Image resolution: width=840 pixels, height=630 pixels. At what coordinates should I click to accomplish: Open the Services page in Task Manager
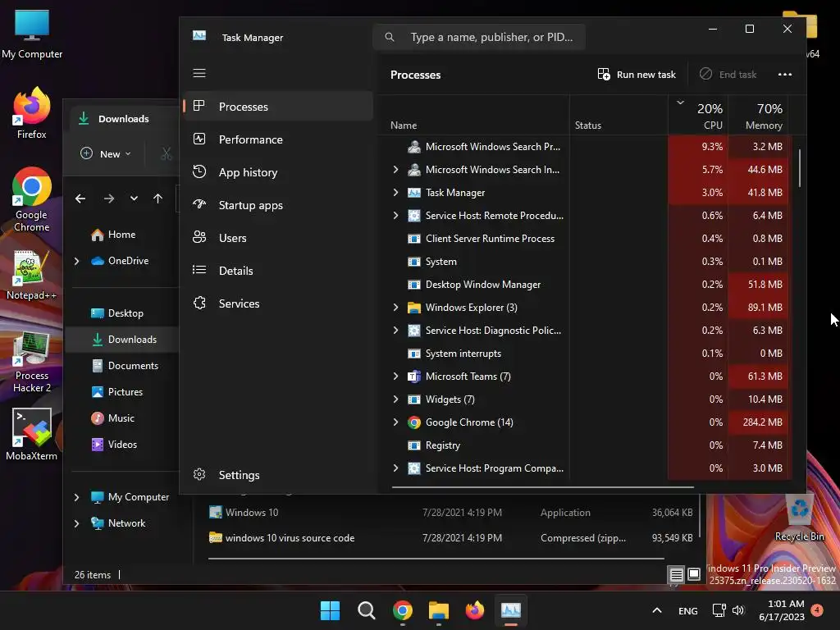click(x=278, y=304)
